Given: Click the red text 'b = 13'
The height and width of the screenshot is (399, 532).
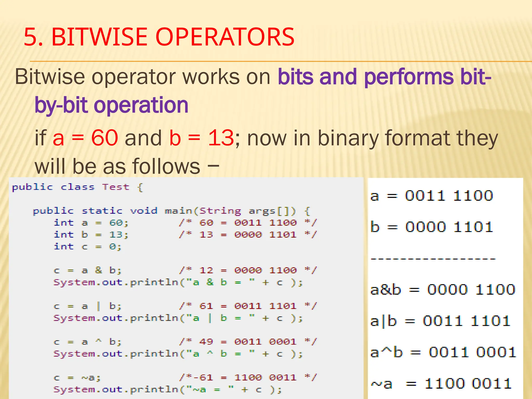Looking at the screenshot, I should point(202,138).
